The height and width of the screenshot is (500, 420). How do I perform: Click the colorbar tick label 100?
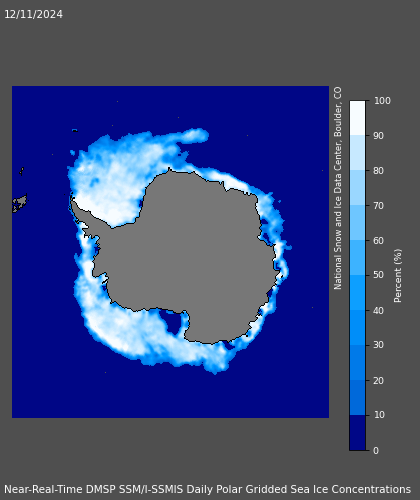coord(382,101)
